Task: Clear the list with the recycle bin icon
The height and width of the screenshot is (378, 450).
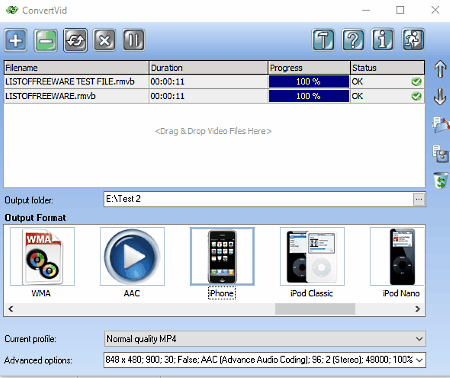Action: [441, 180]
